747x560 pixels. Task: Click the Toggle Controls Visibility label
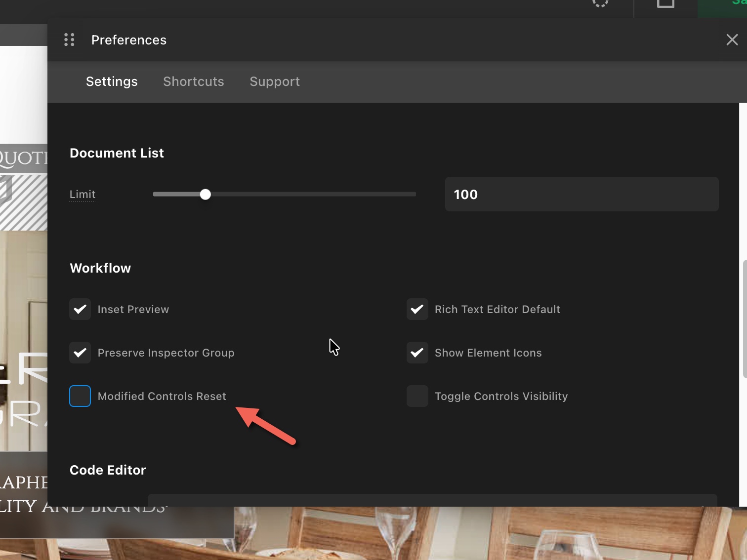point(501,396)
